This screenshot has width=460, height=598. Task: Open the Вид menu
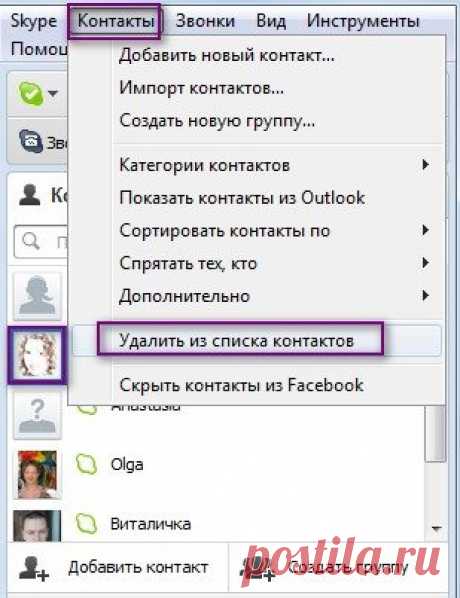click(271, 21)
